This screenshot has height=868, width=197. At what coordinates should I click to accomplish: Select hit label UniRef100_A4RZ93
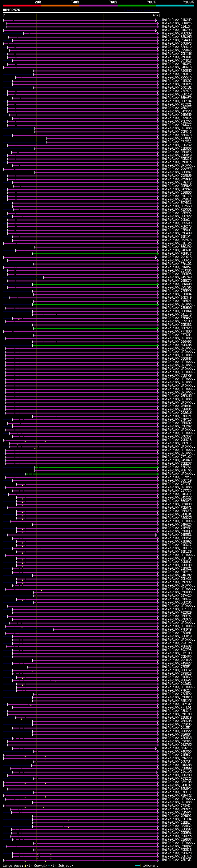point(177,30)
